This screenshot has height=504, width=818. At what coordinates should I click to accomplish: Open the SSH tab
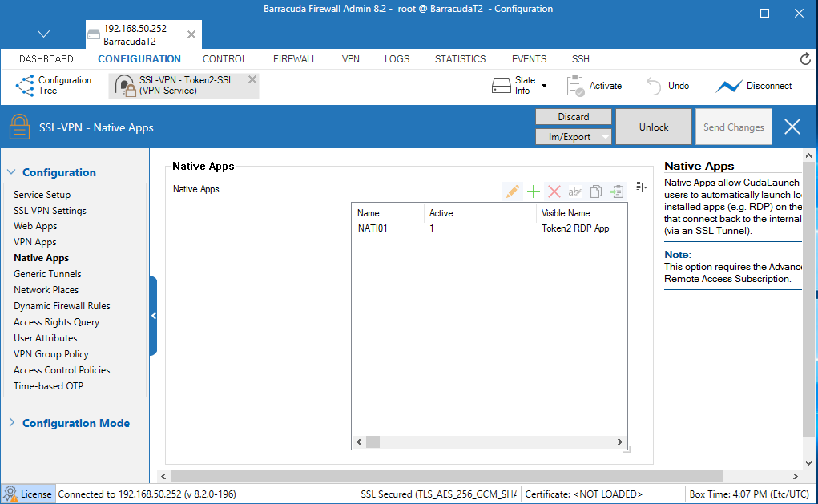click(580, 59)
